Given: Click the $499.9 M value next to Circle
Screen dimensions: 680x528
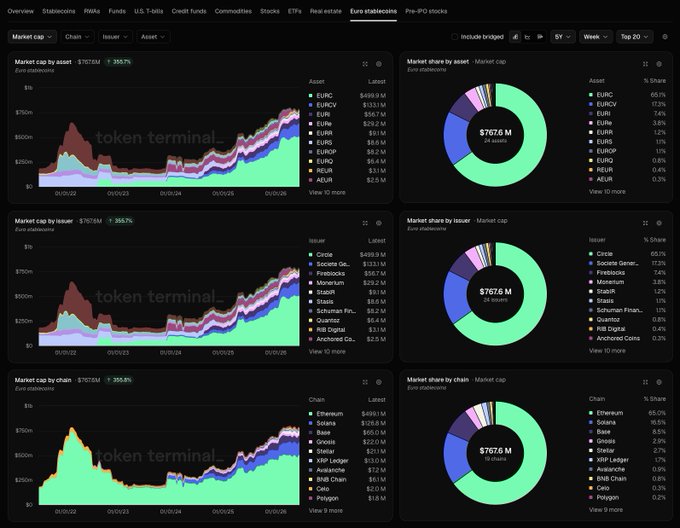Looking at the screenshot, I should click(x=373, y=255).
